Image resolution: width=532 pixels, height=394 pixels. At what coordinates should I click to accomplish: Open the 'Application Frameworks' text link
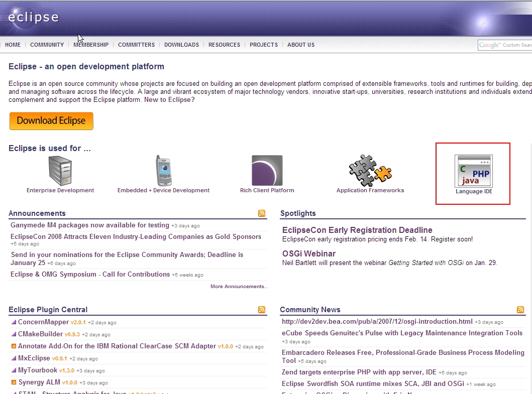[370, 191]
